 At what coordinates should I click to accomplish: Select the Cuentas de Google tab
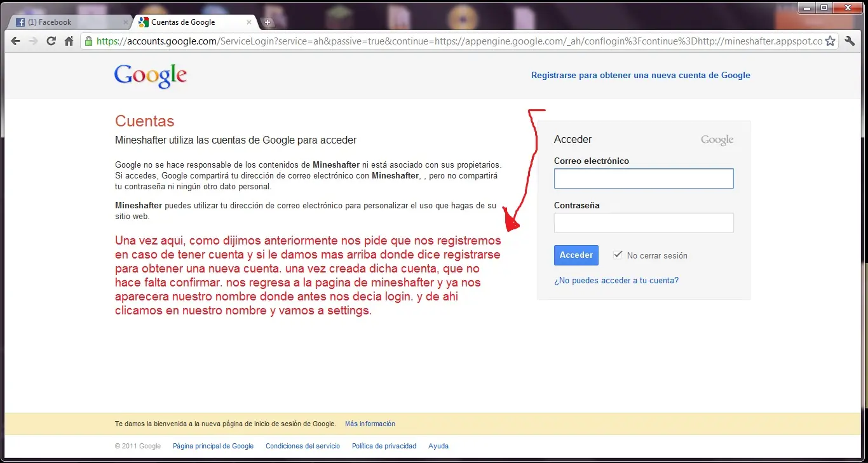(193, 22)
